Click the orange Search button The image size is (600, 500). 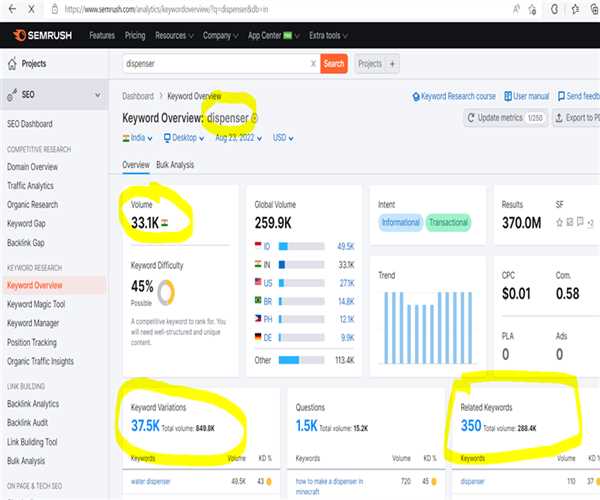click(334, 64)
